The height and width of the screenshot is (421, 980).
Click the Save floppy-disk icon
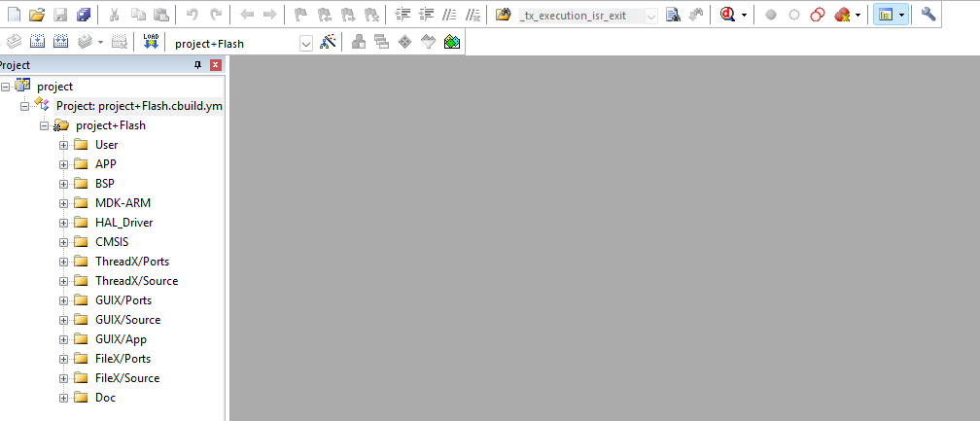(x=60, y=15)
